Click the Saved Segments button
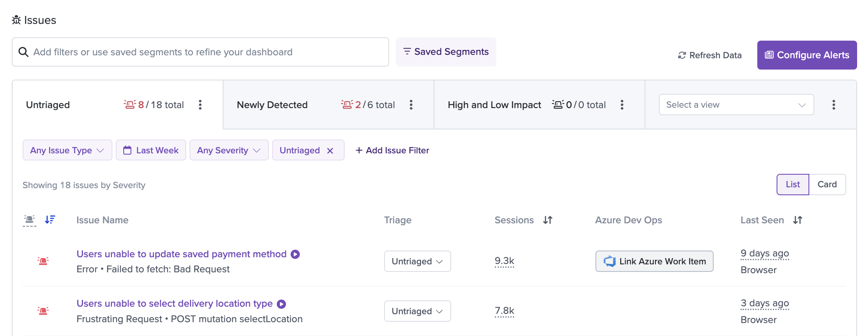Screen dimensions: 868x336 pos(446,52)
